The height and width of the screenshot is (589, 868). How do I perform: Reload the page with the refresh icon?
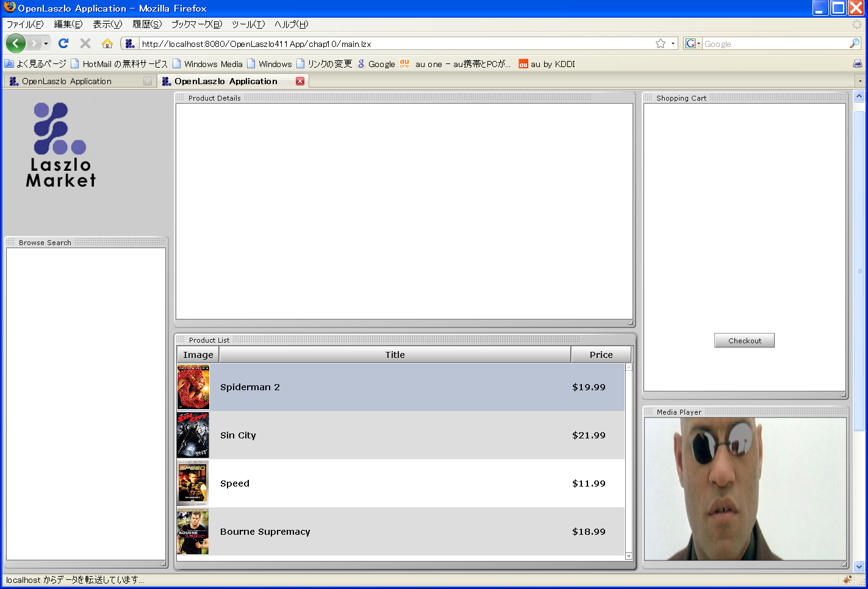[x=63, y=43]
